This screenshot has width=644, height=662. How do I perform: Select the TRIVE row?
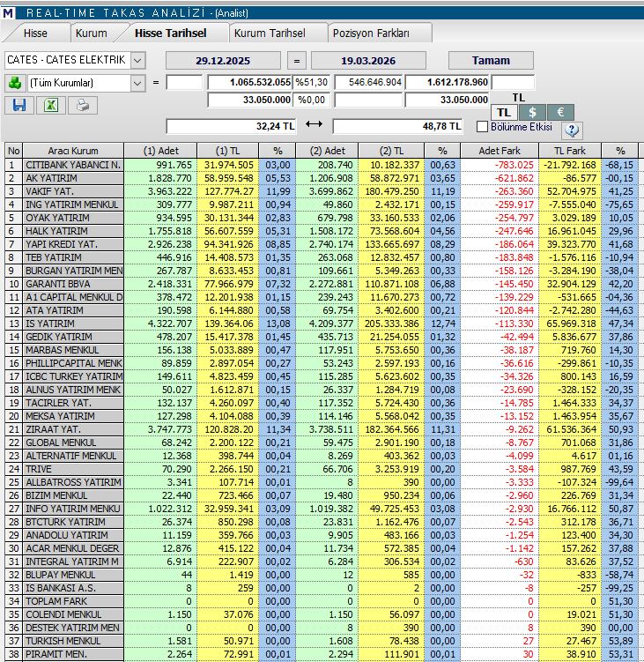[x=322, y=469]
